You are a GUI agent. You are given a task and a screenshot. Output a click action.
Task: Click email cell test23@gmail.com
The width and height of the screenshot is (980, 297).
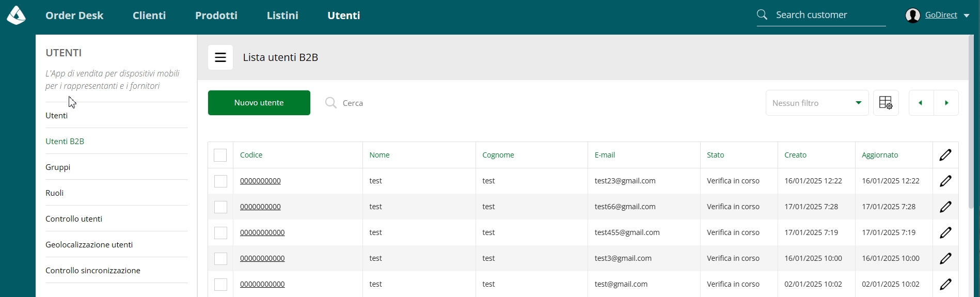(625, 181)
